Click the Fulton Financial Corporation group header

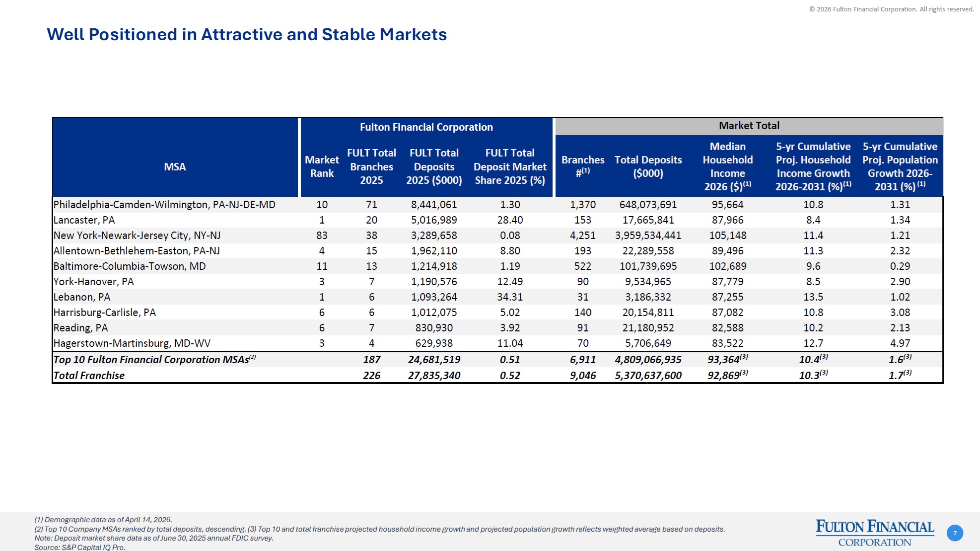coord(426,127)
